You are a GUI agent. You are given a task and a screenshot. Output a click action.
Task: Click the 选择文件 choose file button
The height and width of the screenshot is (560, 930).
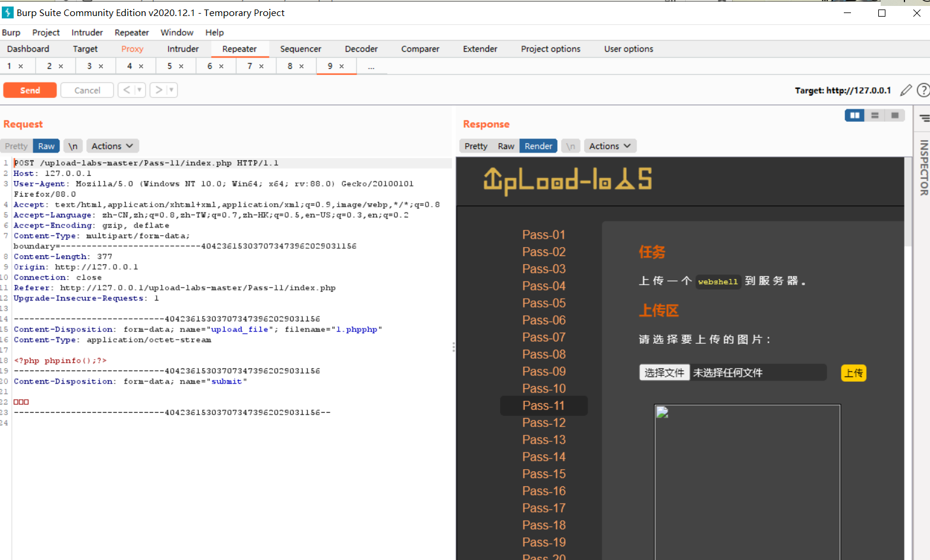pyautogui.click(x=664, y=372)
